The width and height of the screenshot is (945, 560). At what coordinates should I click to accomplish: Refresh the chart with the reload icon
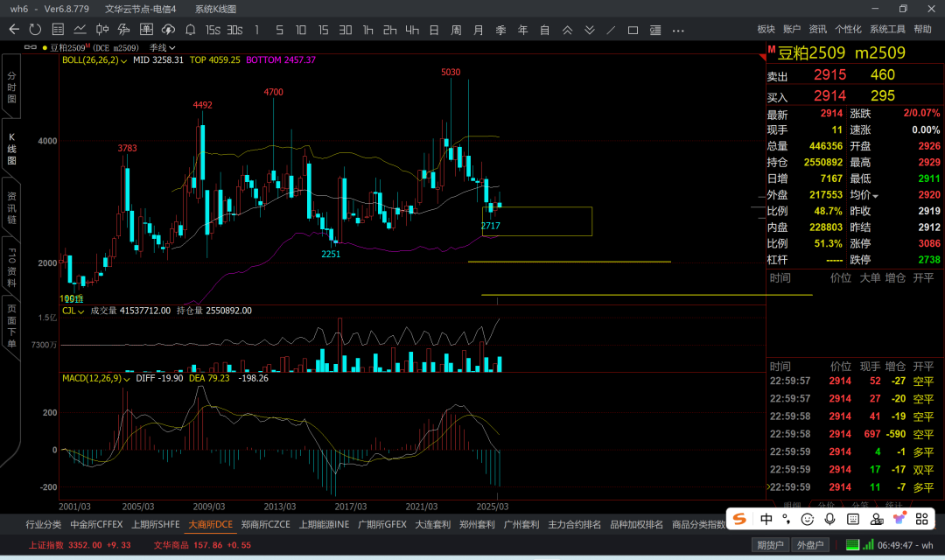(36, 30)
